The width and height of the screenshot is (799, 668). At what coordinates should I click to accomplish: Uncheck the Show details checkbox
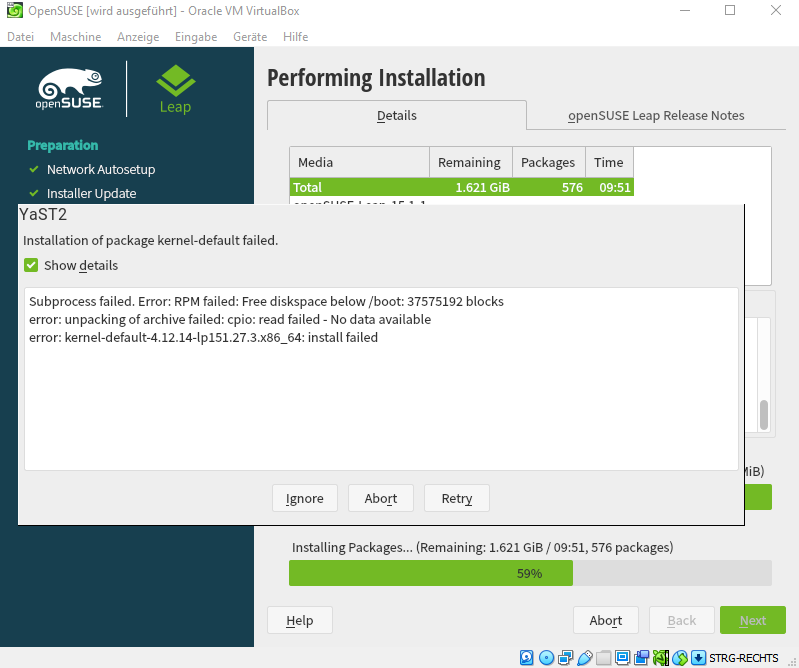pyautogui.click(x=31, y=265)
